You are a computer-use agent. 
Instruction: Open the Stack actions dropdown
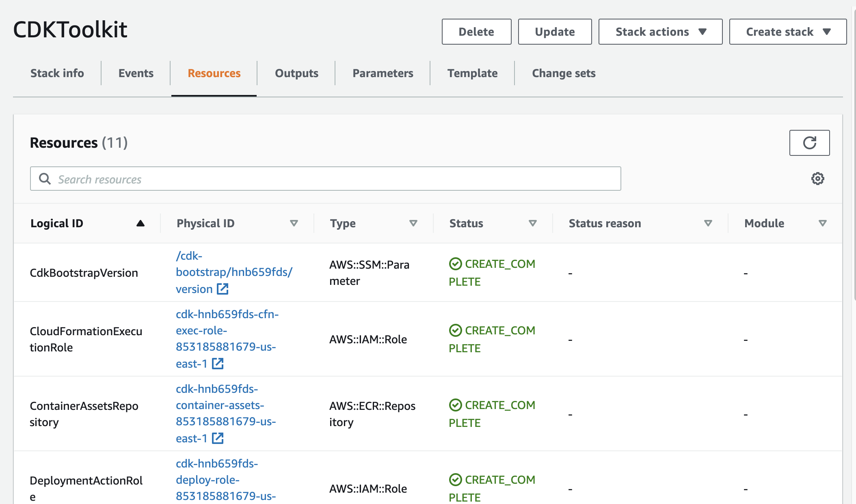(x=659, y=32)
